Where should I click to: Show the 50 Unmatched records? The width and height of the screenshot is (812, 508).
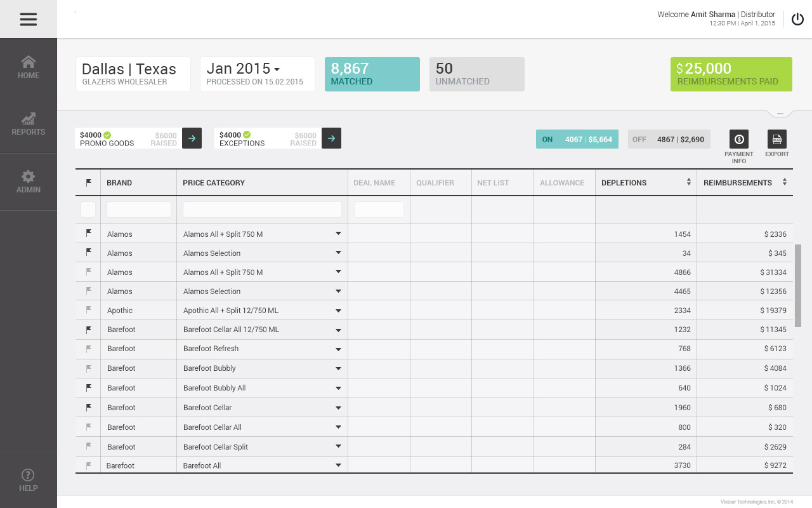coord(476,74)
